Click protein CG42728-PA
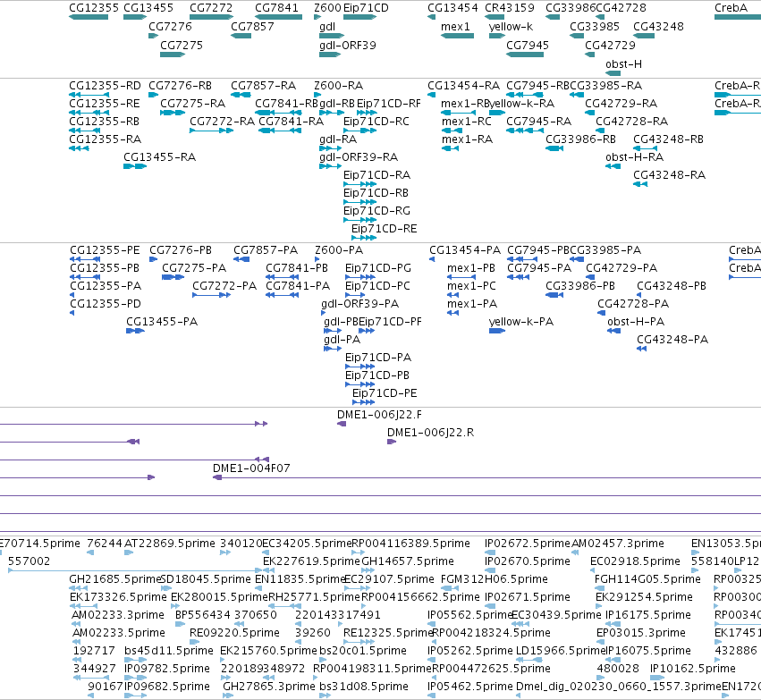The image size is (761, 700). [633, 304]
